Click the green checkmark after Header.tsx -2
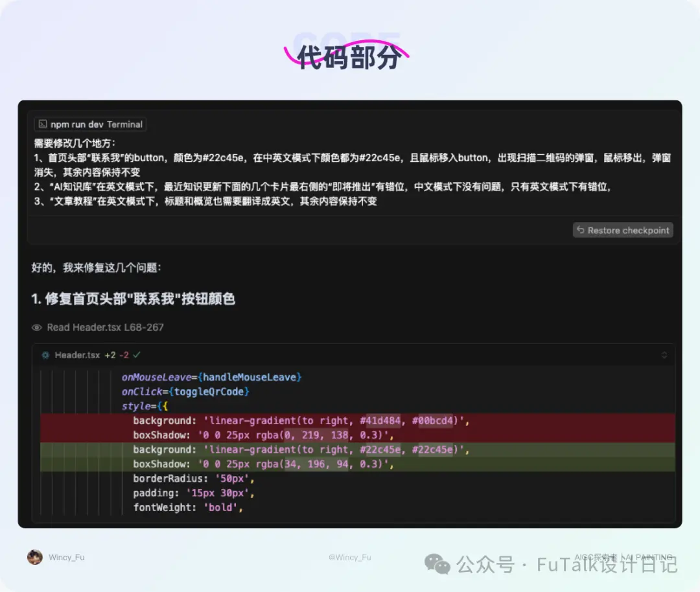Screen dimensions: 700x592 point(137,355)
